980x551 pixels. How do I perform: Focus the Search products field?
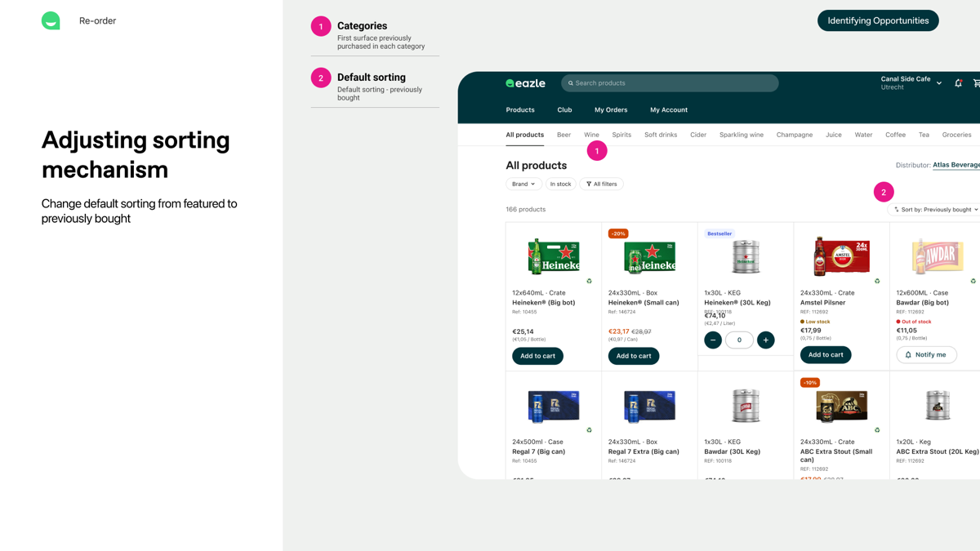[x=670, y=83]
